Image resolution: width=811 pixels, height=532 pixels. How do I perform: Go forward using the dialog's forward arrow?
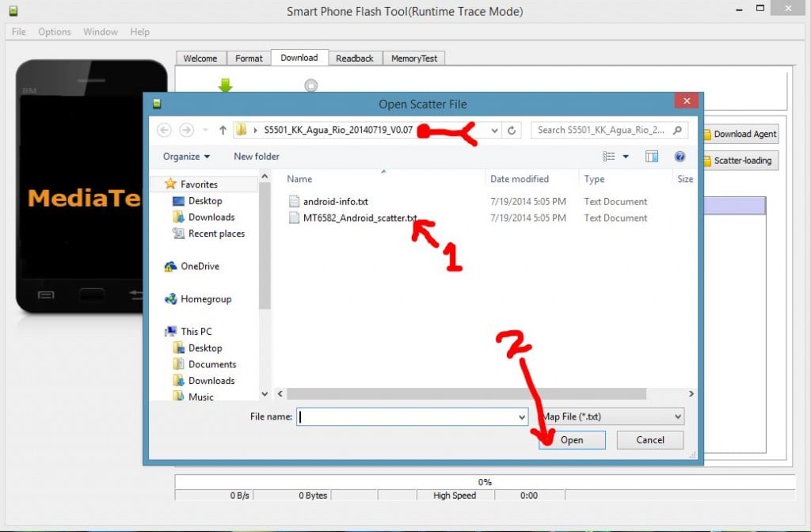(186, 130)
